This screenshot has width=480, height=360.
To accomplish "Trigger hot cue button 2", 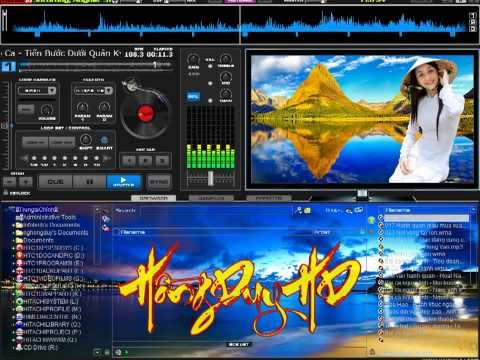I will (x=145, y=161).
